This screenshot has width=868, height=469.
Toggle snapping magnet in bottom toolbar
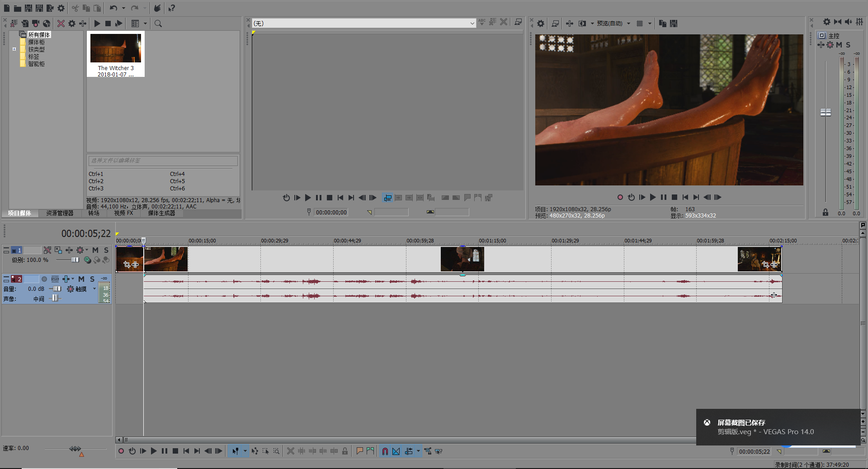[x=385, y=451]
